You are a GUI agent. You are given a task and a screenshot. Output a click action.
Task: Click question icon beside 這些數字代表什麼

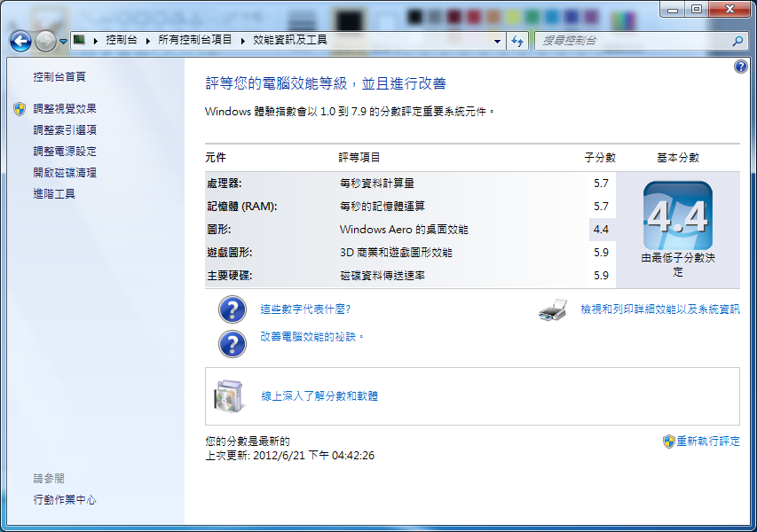pyautogui.click(x=233, y=309)
